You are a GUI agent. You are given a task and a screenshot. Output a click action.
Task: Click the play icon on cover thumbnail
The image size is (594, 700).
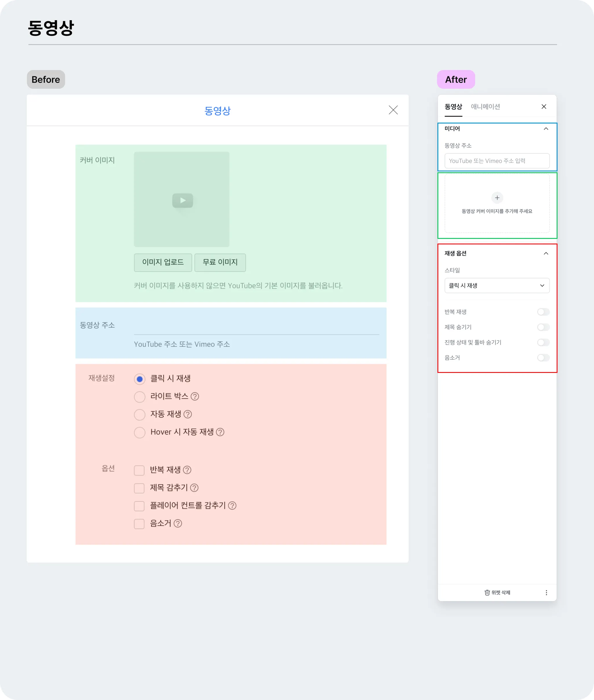coord(182,200)
